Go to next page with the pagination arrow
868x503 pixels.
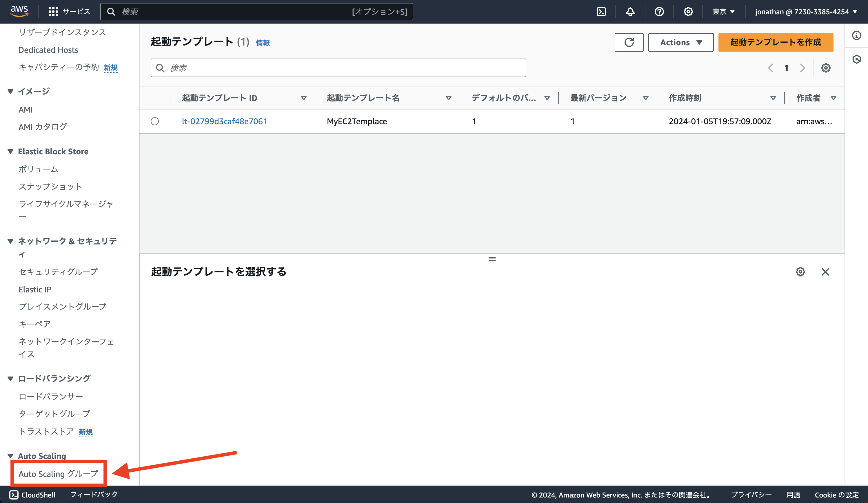tap(803, 68)
